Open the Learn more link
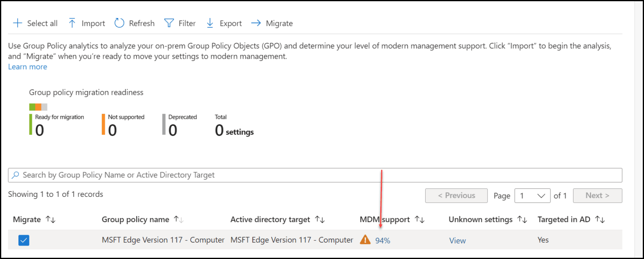 27,67
